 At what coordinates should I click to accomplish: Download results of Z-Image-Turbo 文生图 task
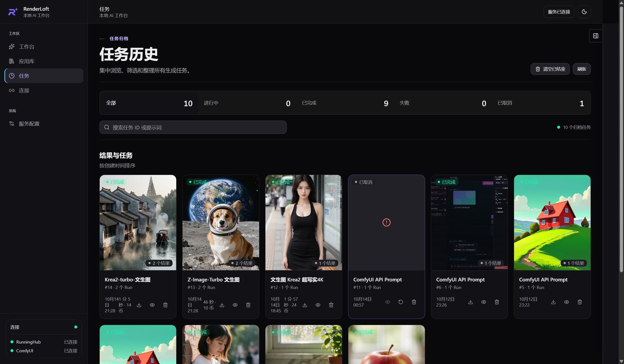[222, 305]
